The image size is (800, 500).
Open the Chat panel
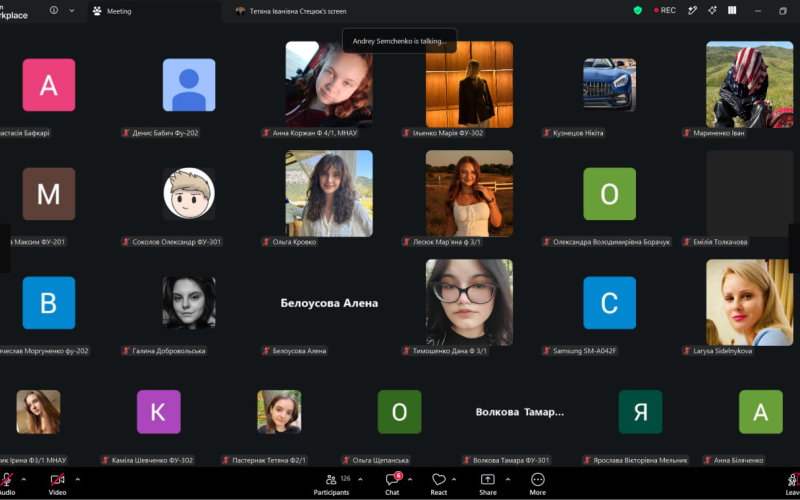click(392, 484)
